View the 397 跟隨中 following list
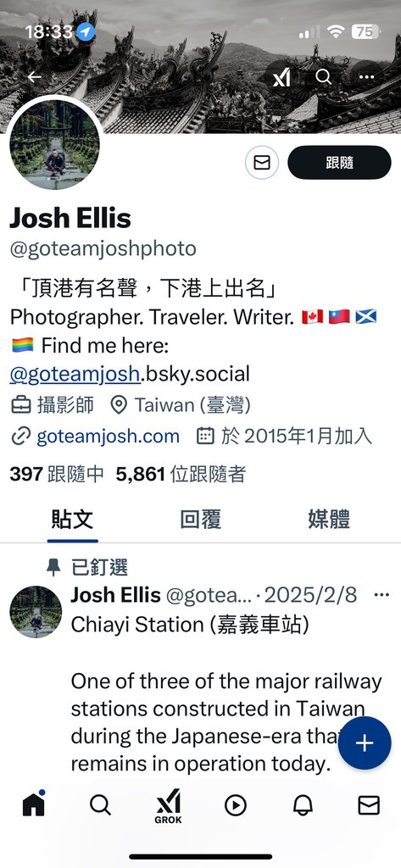 (57, 474)
